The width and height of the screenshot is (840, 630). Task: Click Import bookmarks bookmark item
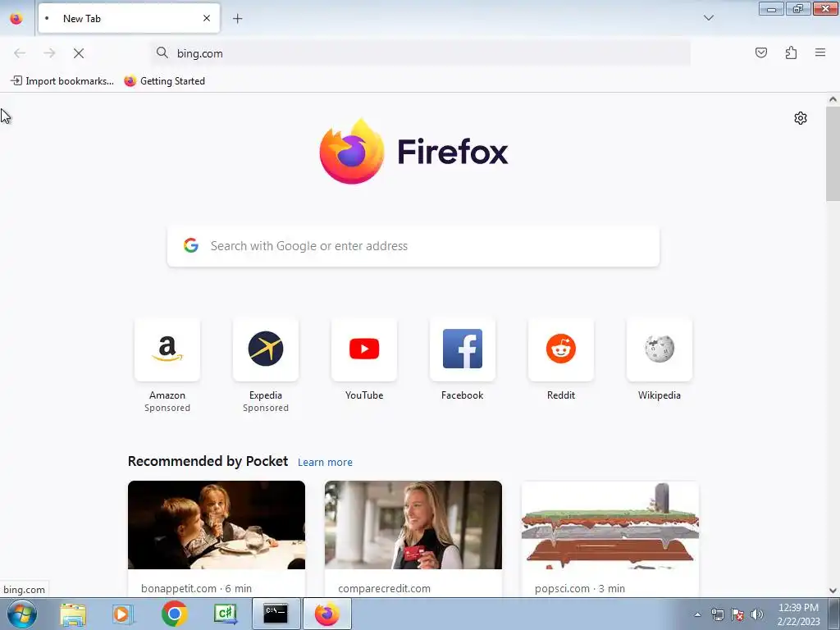point(62,81)
